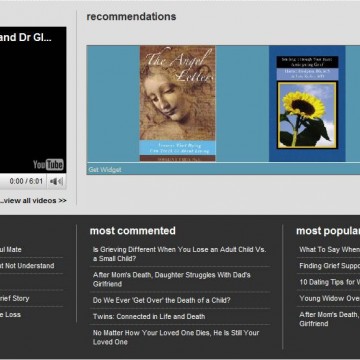Click the YouTube logo in the video player
The height and width of the screenshot is (360, 360).
48,165
